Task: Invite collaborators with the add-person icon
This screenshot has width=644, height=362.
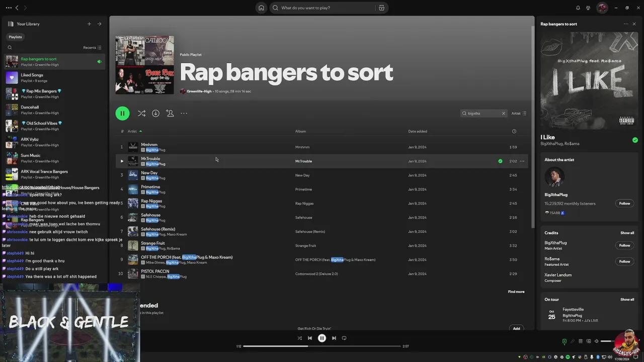Action: pyautogui.click(x=170, y=113)
